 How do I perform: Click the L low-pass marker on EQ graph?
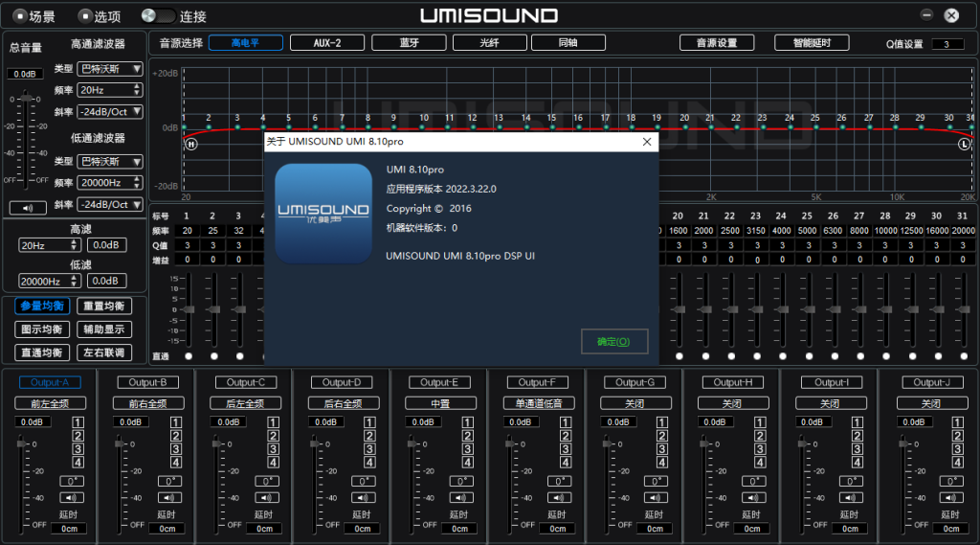pyautogui.click(x=965, y=144)
